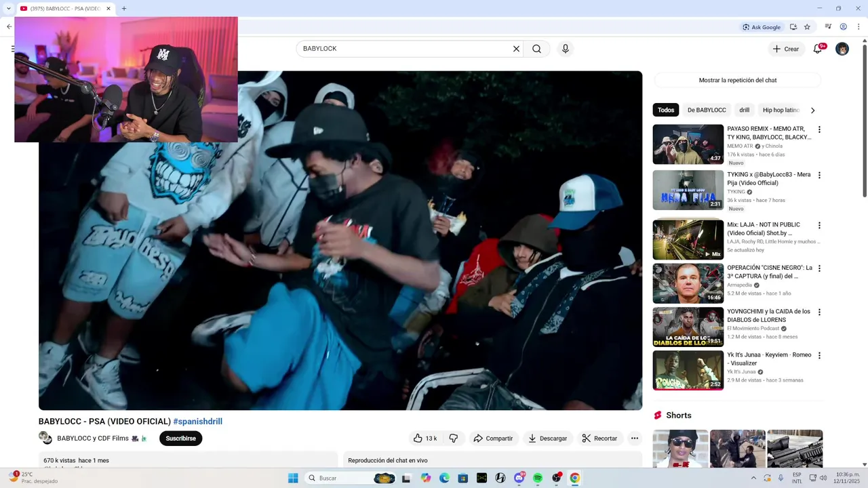The height and width of the screenshot is (488, 868).
Task: Select the De BABYLOCC filter chip
Action: pyautogui.click(x=707, y=110)
